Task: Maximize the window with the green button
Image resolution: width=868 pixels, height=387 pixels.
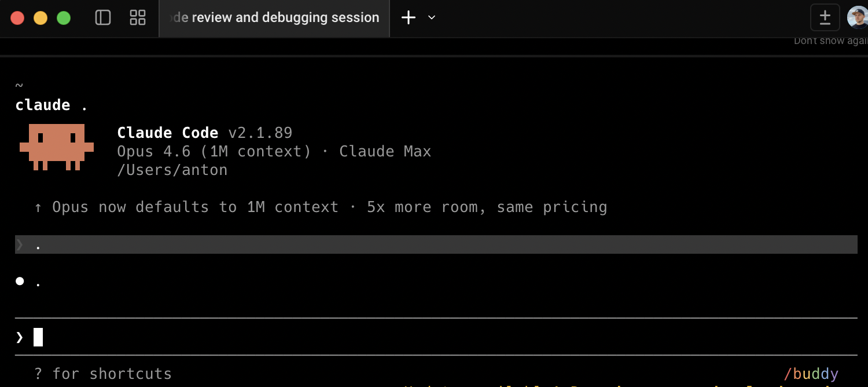Action: point(64,18)
